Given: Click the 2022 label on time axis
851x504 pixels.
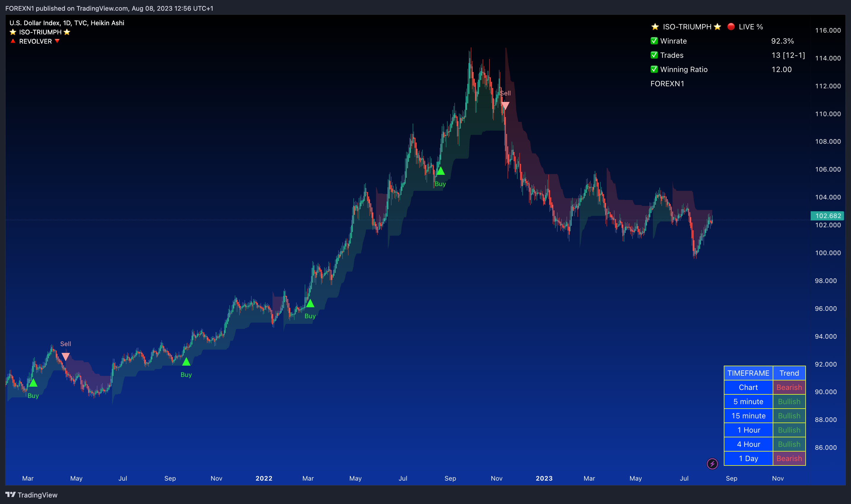Looking at the screenshot, I should tap(264, 478).
